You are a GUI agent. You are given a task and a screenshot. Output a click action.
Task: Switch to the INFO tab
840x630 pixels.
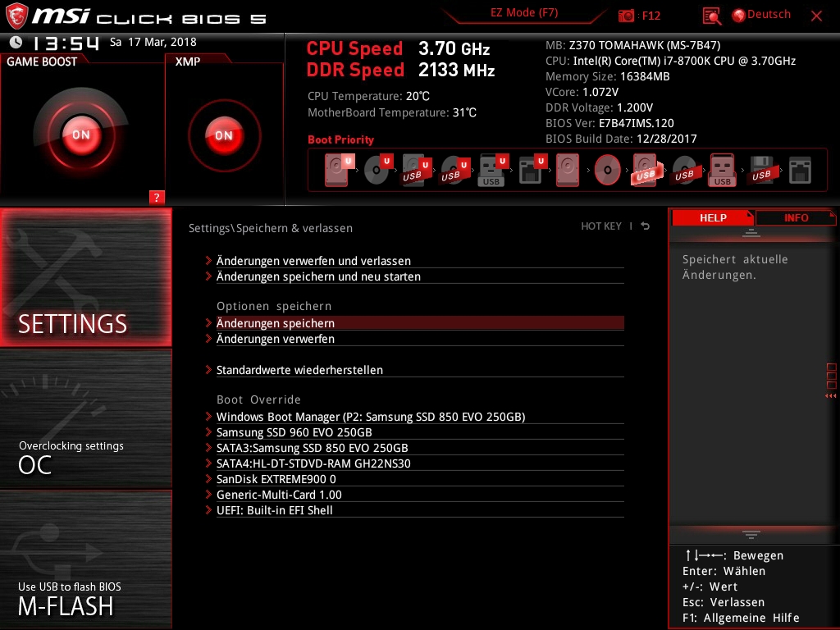pyautogui.click(x=796, y=217)
